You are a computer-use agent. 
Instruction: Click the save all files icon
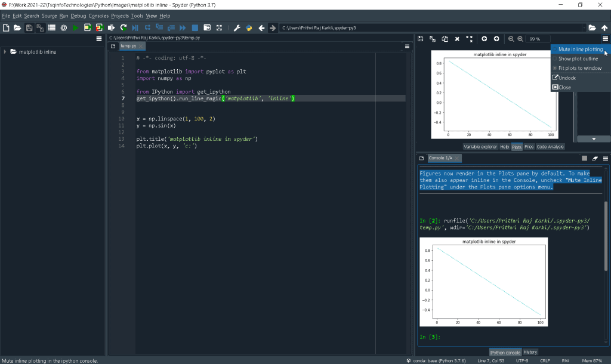pos(40,27)
